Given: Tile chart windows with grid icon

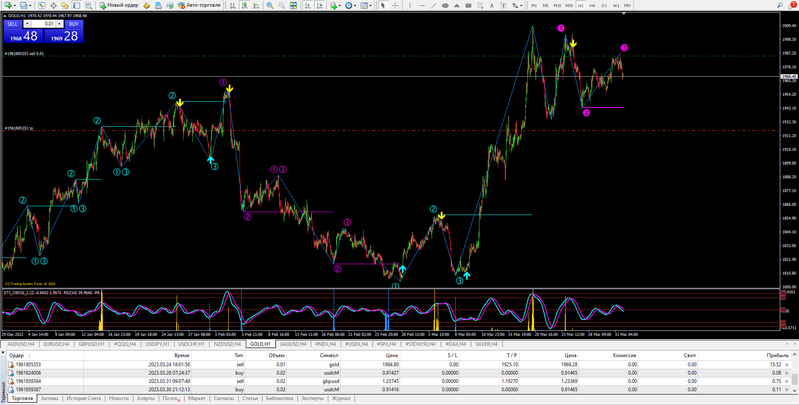Looking at the screenshot, I should [x=293, y=6].
